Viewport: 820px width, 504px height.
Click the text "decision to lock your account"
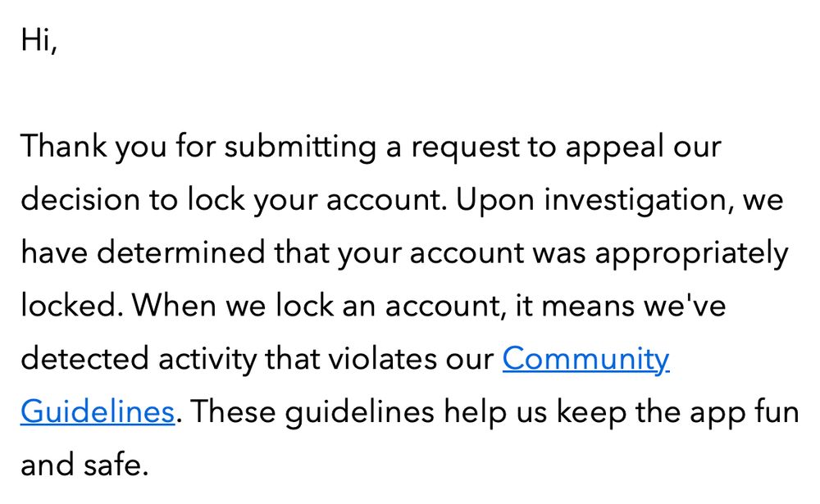tap(232, 200)
